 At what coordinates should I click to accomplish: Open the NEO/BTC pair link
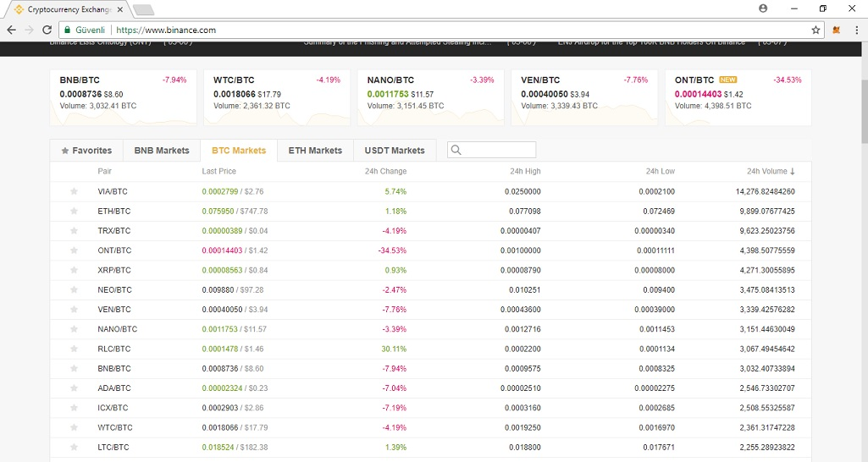pyautogui.click(x=114, y=289)
